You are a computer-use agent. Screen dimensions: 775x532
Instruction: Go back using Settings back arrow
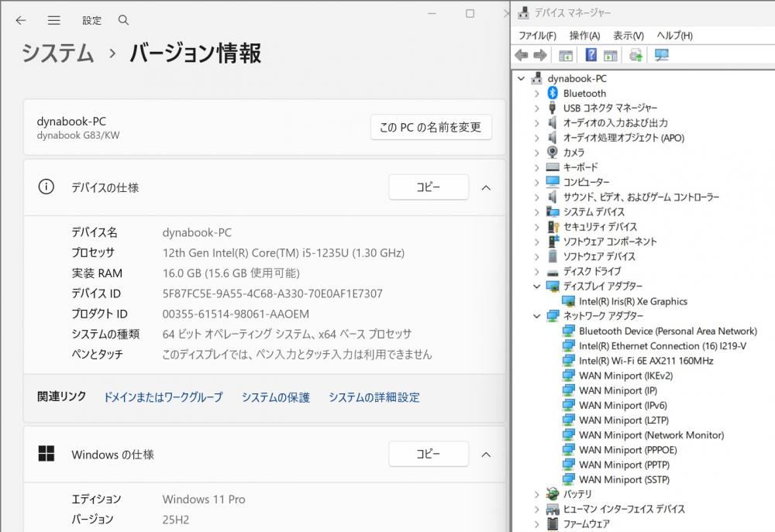[x=20, y=20]
